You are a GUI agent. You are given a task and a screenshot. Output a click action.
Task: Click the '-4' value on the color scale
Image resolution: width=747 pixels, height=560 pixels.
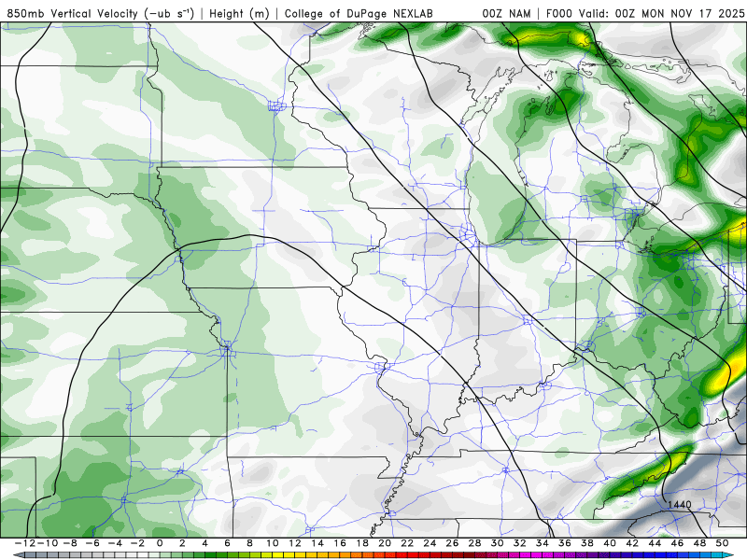point(114,543)
